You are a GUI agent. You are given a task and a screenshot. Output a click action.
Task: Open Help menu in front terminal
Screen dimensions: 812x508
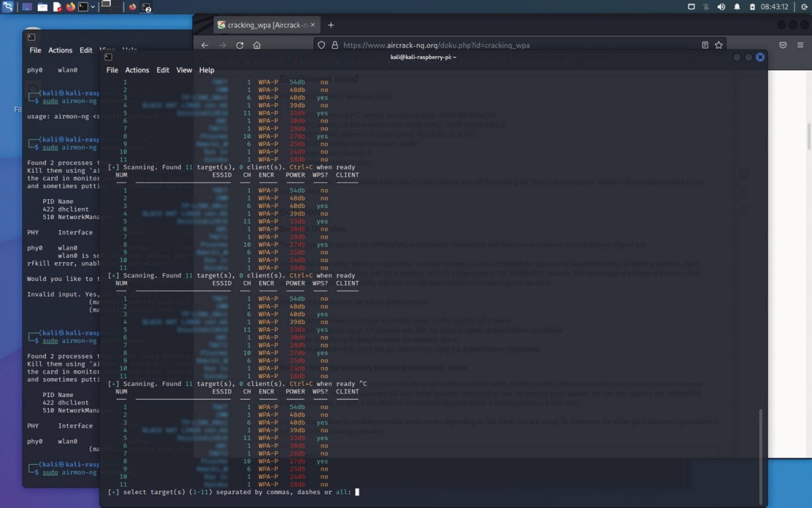(207, 70)
